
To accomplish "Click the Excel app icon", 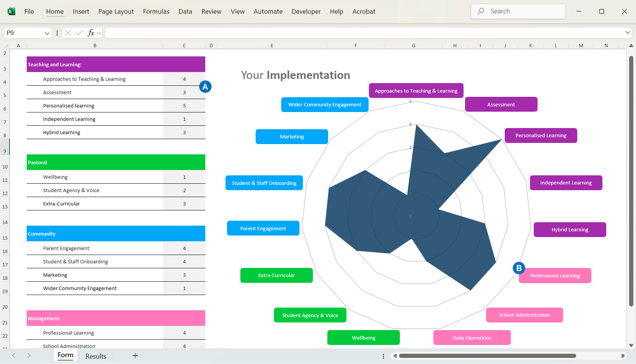I will (11, 11).
